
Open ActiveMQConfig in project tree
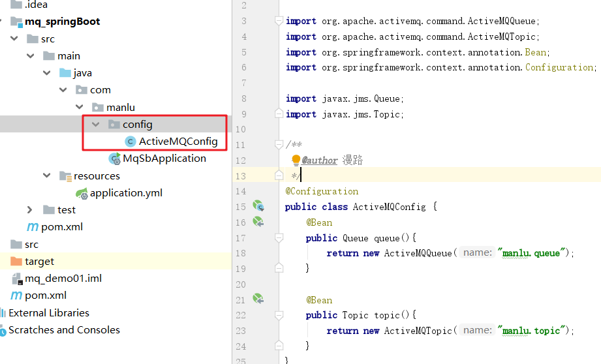tap(178, 142)
